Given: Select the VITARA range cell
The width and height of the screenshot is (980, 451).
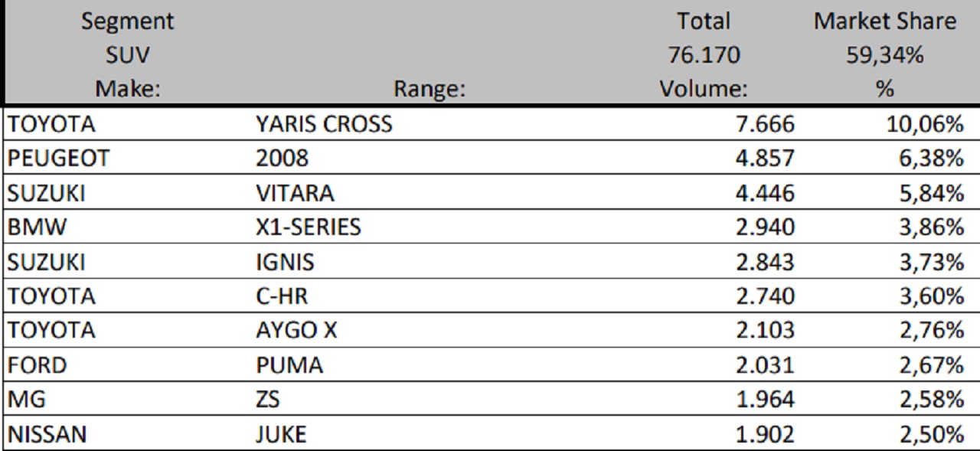Looking at the screenshot, I should tap(295, 193).
